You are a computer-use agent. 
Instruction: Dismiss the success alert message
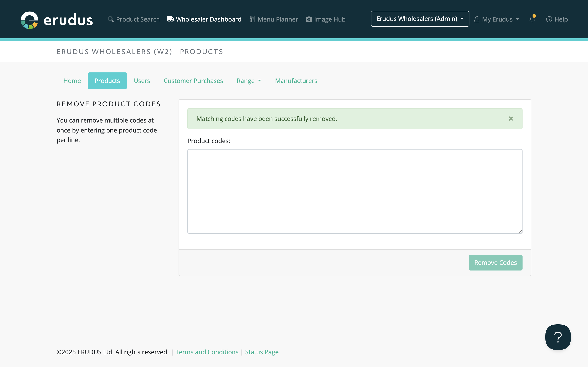click(x=511, y=119)
